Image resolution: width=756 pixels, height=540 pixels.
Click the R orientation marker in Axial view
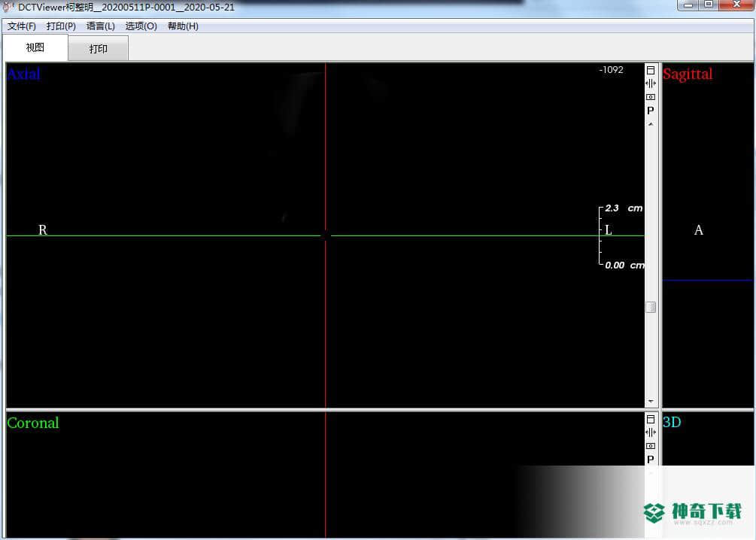click(x=43, y=230)
